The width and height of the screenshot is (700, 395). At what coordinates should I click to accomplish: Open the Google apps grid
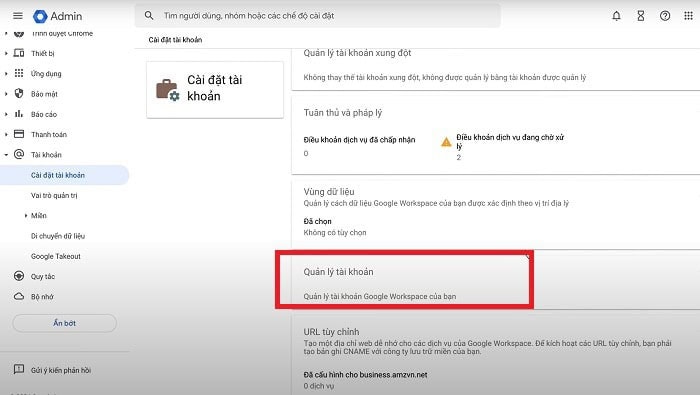pos(688,16)
